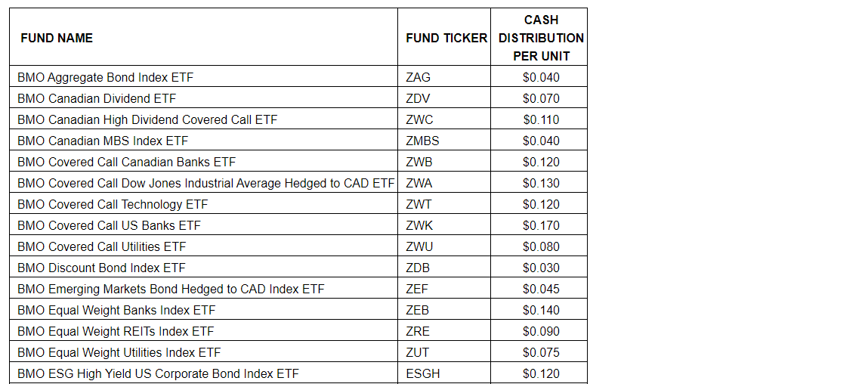Select the ZAG ticker cell
This screenshot has height=384, width=868.
419,77
